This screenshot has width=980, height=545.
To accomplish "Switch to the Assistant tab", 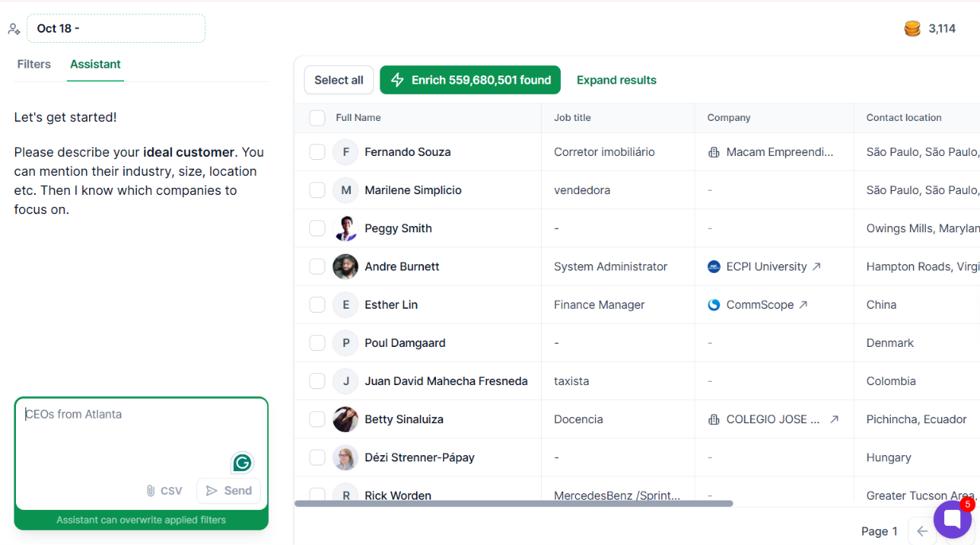I will pos(95,64).
